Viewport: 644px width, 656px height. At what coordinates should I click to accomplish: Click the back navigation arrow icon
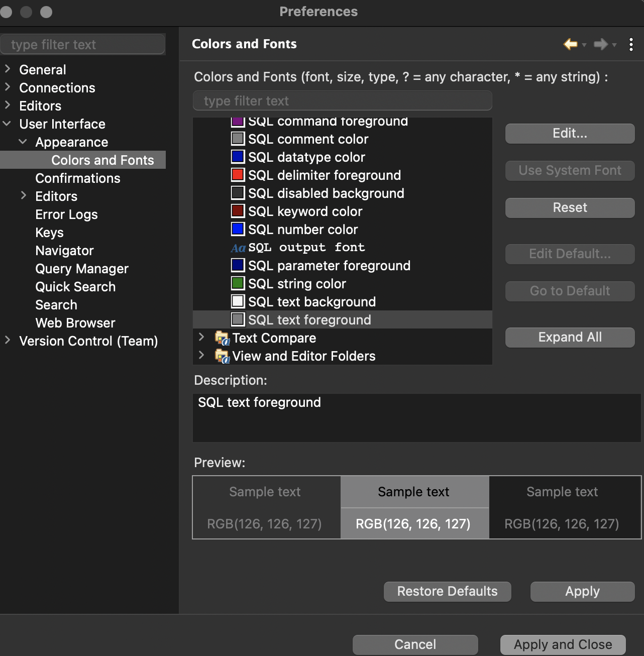point(570,44)
